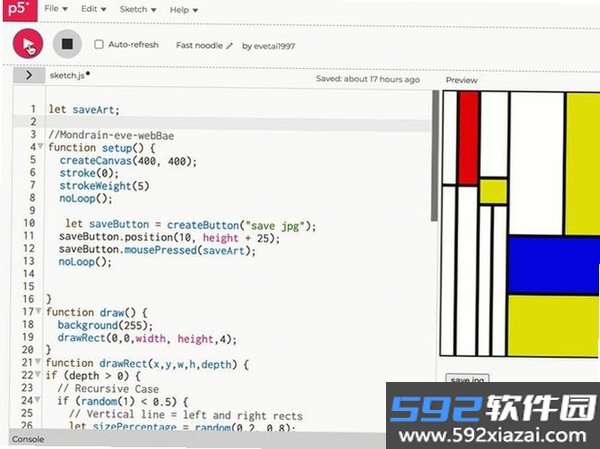Click the '//Mondrain-eve-webBae' comment line
Screen dimensions: 600x449
(x=111, y=135)
